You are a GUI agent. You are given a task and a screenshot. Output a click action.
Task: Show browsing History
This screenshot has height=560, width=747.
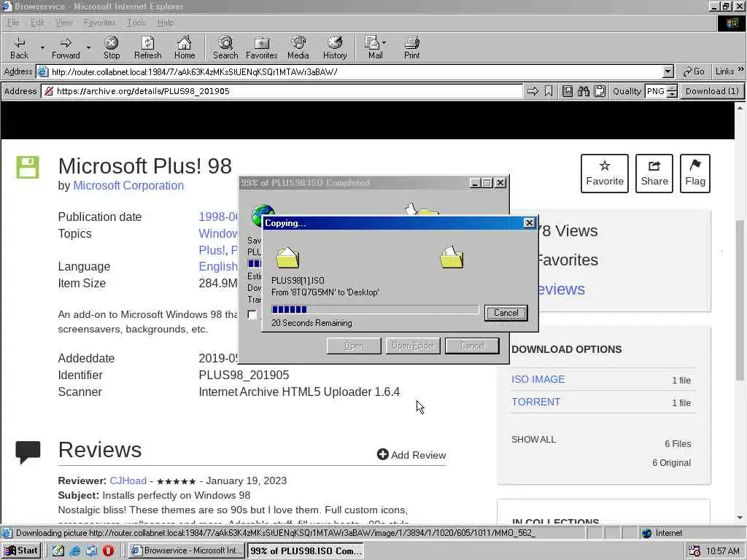(335, 47)
